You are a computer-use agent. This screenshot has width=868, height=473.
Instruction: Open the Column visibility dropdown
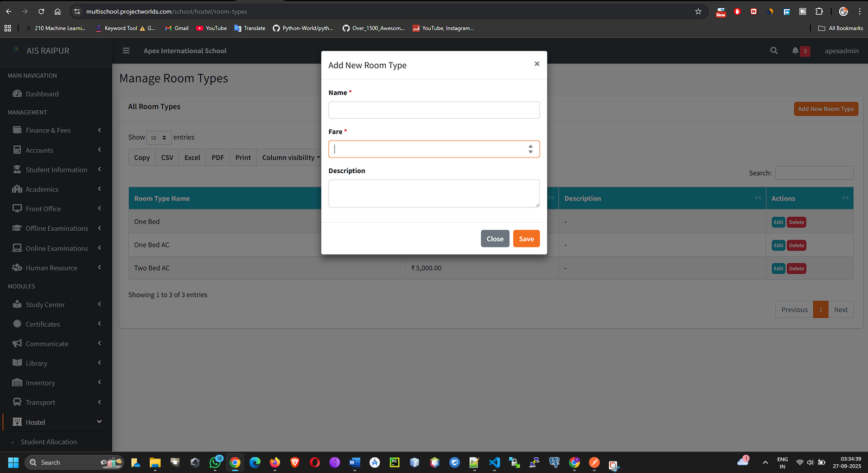point(291,157)
